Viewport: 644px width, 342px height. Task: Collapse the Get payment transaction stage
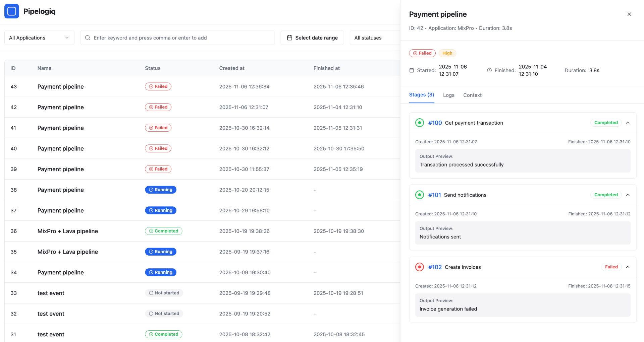click(628, 123)
